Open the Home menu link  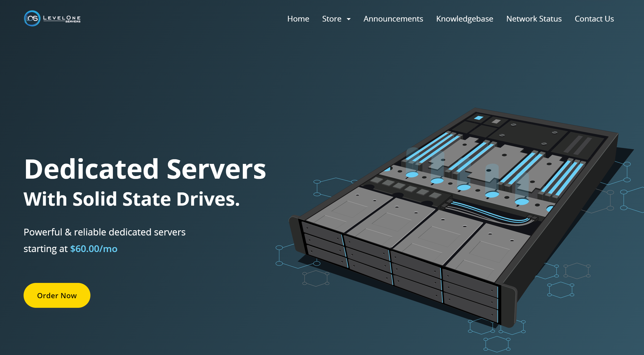(298, 19)
